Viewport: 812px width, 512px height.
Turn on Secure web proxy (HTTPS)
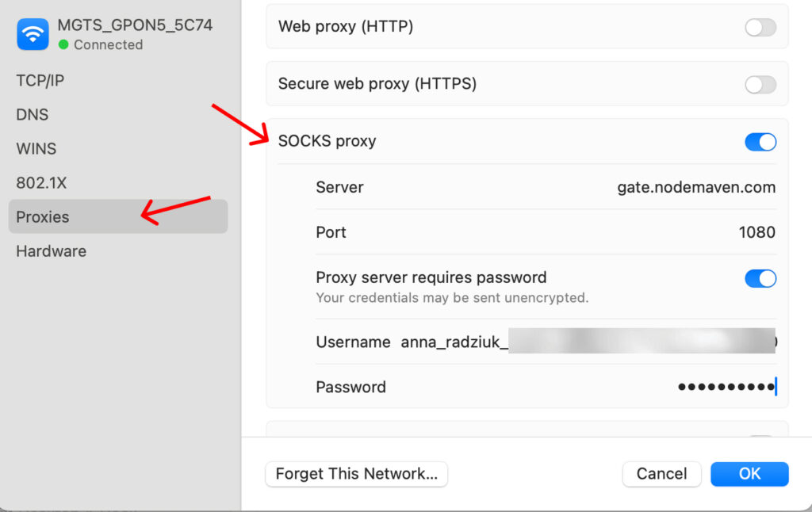[760, 84]
